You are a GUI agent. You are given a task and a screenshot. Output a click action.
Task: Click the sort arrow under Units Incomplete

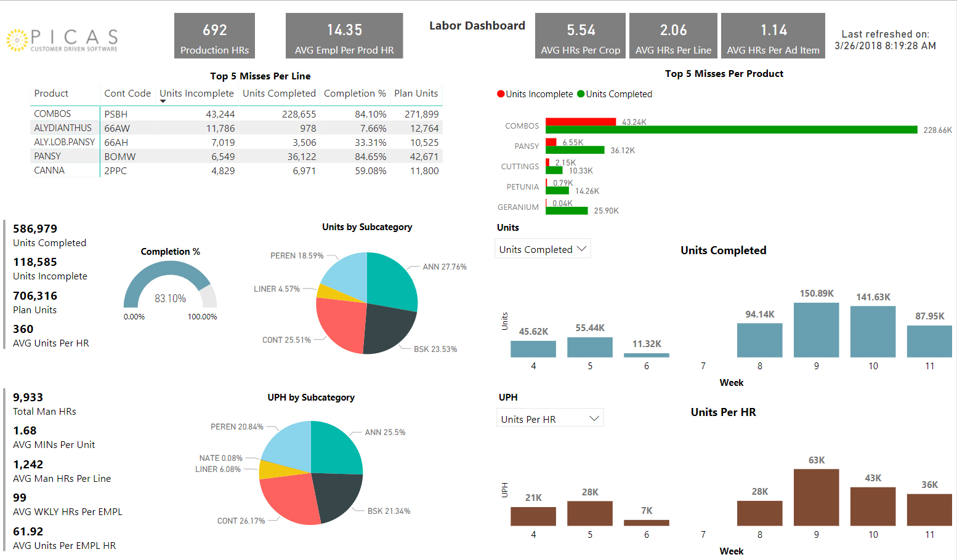(x=163, y=102)
